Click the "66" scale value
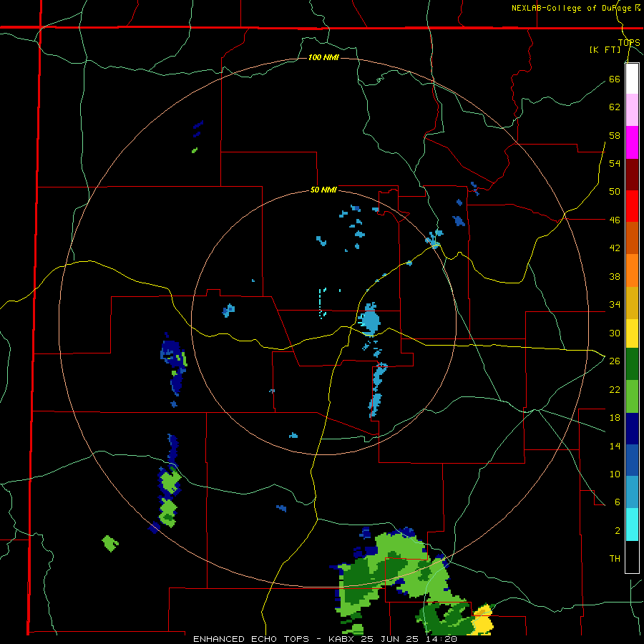The image size is (644, 644). pyautogui.click(x=615, y=79)
